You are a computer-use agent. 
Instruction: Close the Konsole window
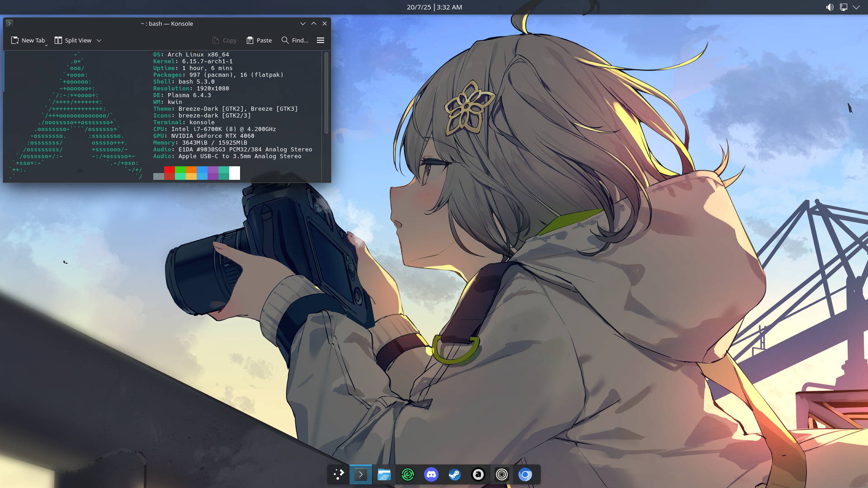pyautogui.click(x=325, y=23)
